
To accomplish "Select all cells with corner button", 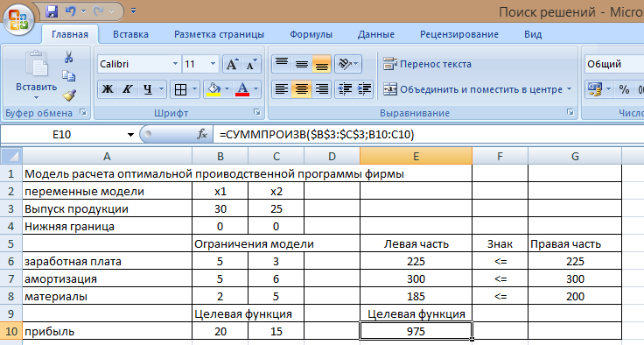I will (x=11, y=156).
